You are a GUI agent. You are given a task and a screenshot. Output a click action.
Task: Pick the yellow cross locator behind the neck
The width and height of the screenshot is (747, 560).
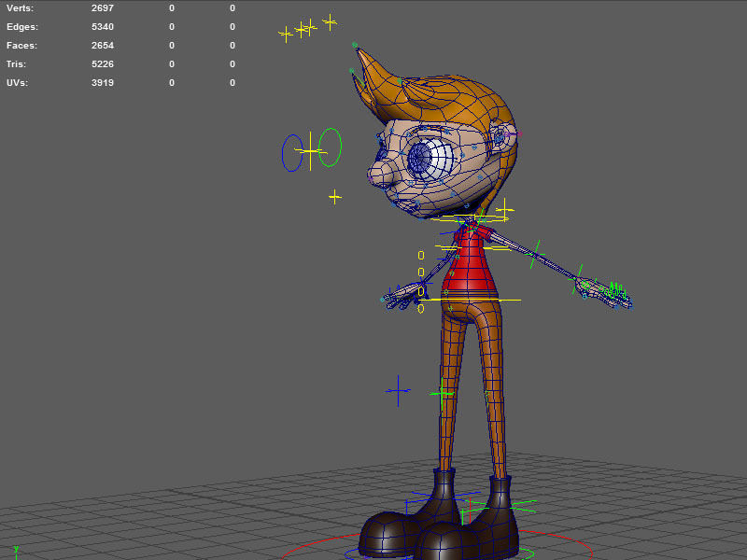(x=504, y=209)
